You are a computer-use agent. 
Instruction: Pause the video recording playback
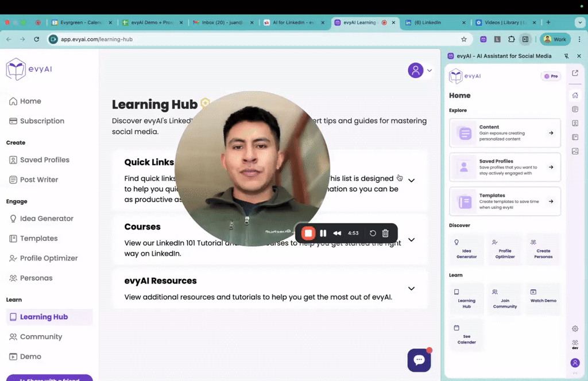click(x=323, y=233)
